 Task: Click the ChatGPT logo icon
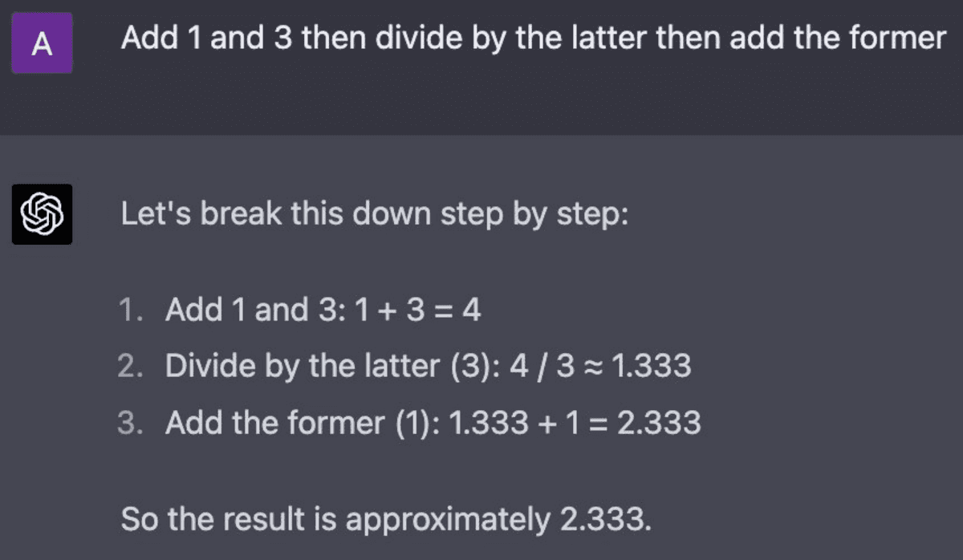[x=42, y=214]
